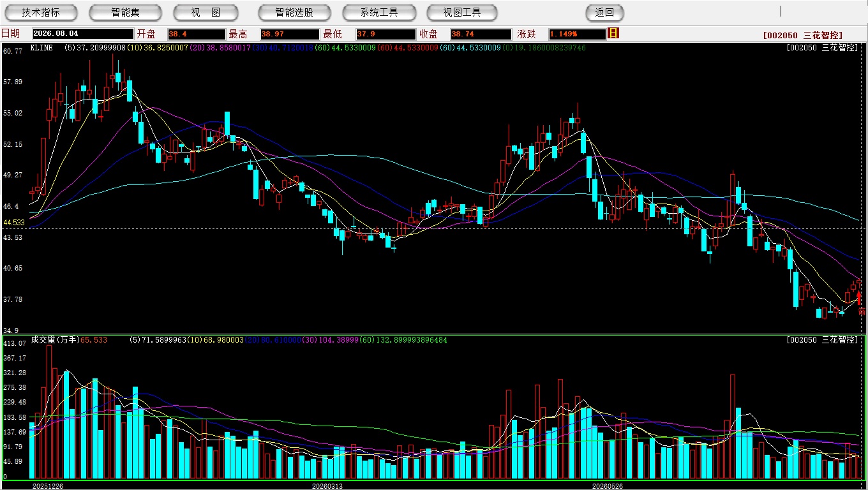
Task: Open the 系统工具 menu
Action: (x=379, y=12)
